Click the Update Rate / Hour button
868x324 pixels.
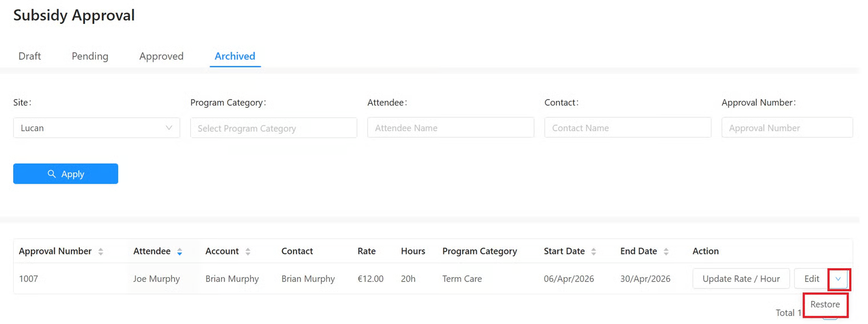click(741, 279)
